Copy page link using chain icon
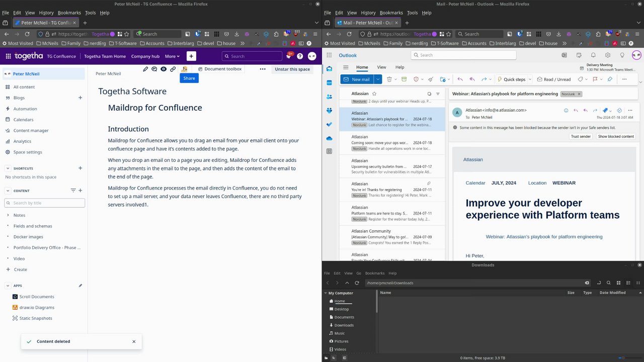This screenshot has width=644, height=362. (173, 69)
